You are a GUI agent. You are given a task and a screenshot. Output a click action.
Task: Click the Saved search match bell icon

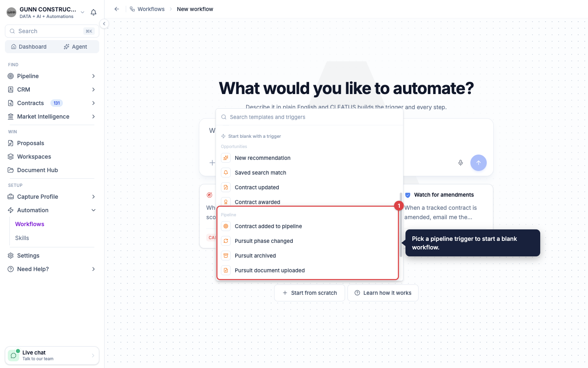coord(226,173)
